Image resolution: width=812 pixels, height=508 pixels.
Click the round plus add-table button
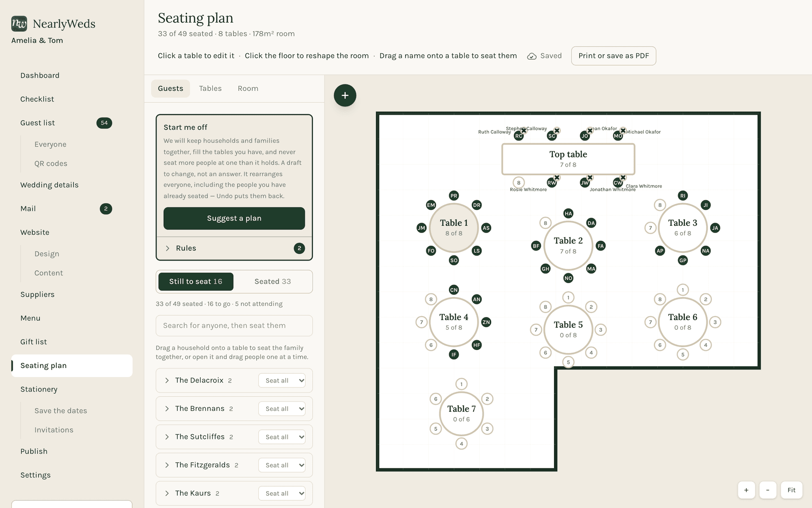click(345, 95)
